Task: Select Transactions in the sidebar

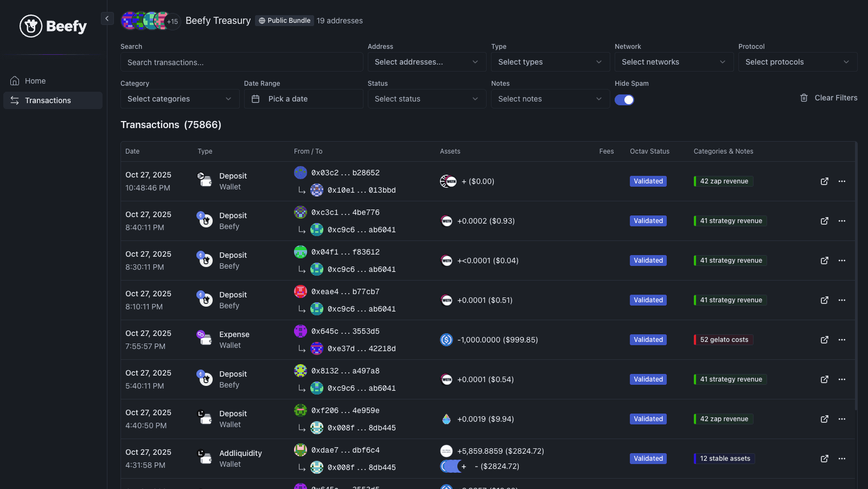Action: tap(48, 100)
